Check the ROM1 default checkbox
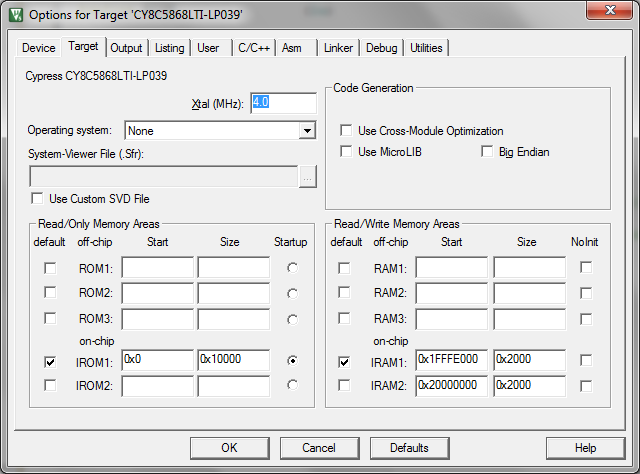Image resolution: width=640 pixels, height=474 pixels. [50, 268]
